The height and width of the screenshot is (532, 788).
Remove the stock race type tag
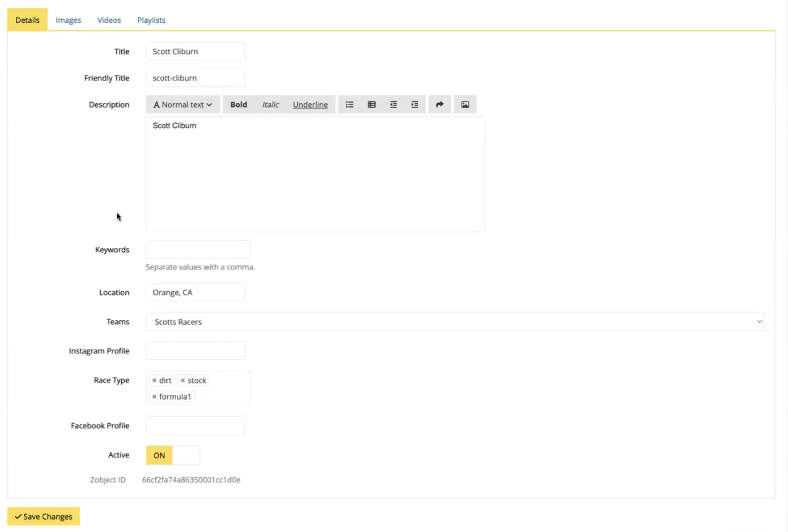tap(182, 381)
